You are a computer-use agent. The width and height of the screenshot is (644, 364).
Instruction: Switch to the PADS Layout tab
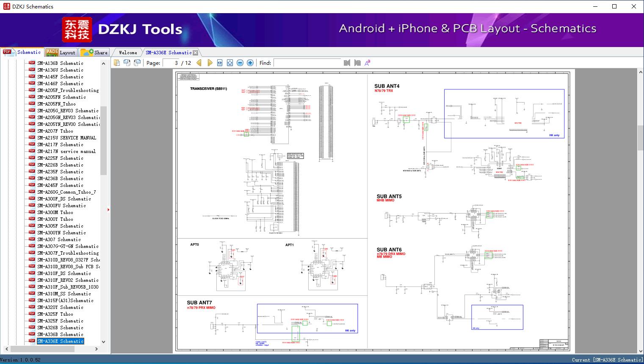60,53
